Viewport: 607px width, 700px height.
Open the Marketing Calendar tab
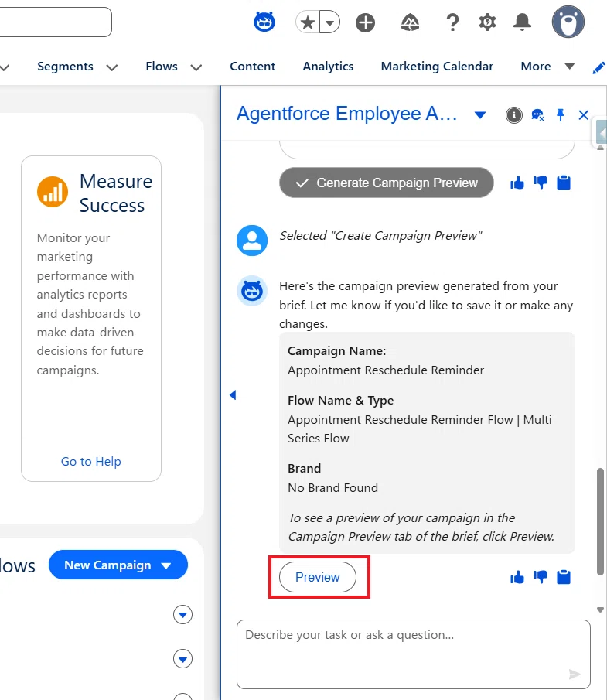click(x=437, y=66)
